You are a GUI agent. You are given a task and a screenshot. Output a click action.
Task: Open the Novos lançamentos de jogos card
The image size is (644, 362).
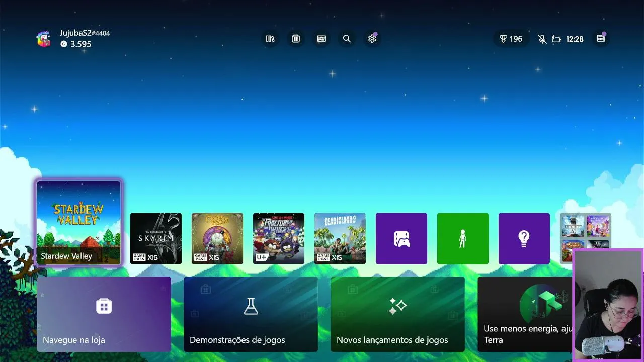[397, 314]
